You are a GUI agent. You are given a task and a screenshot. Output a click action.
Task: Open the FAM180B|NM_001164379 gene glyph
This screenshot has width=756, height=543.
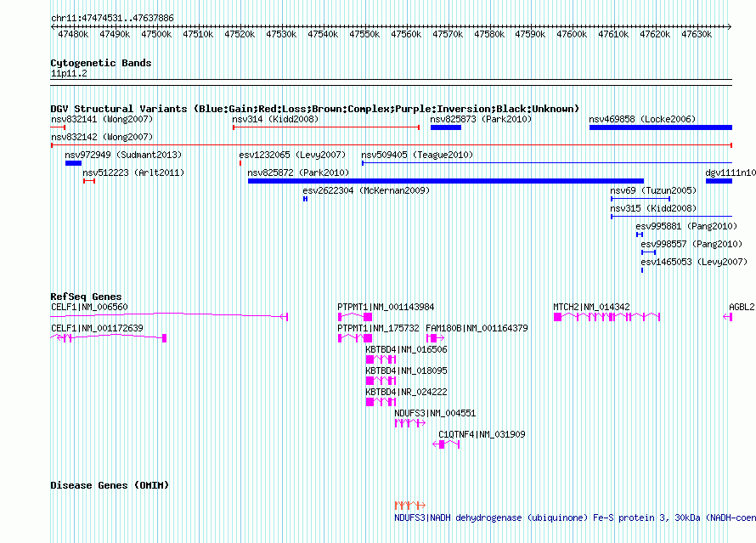(435, 338)
